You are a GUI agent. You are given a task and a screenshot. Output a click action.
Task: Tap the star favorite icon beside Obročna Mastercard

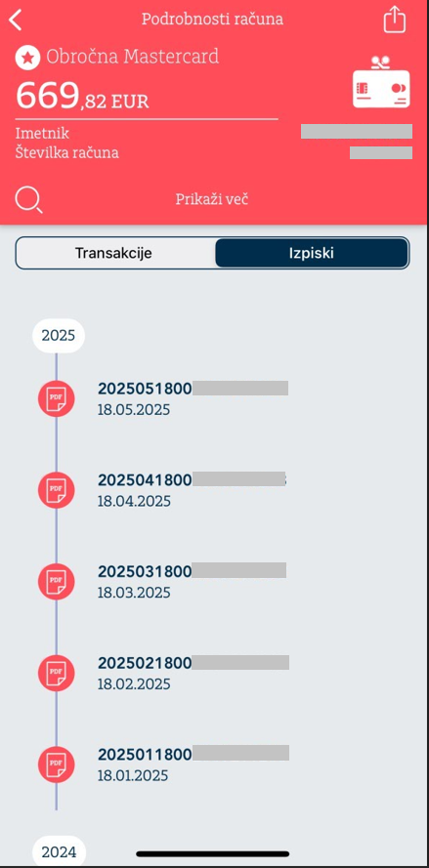(x=27, y=58)
